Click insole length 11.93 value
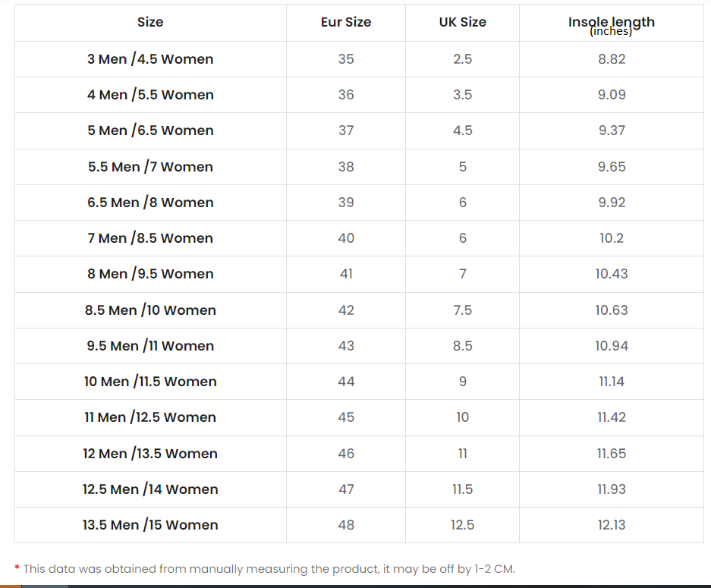Image resolution: width=711 pixels, height=588 pixels. coord(612,489)
